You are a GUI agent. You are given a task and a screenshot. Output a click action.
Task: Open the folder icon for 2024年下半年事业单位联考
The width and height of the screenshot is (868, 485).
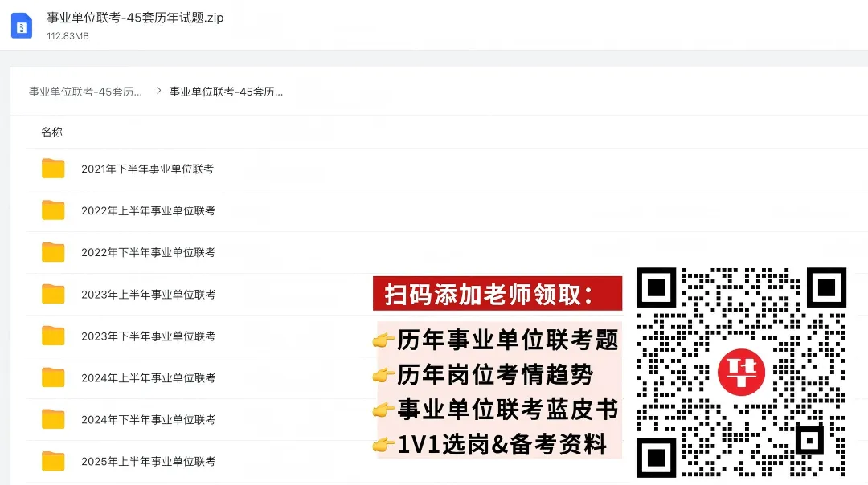tap(53, 419)
